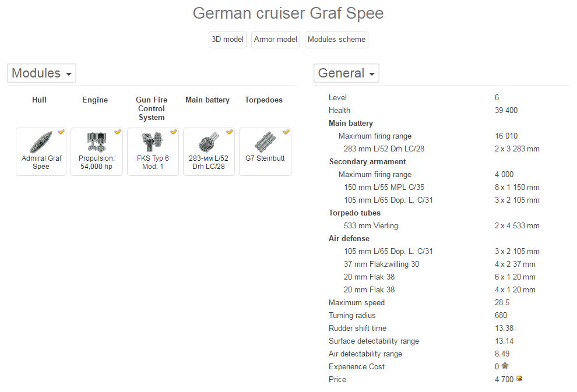577x392 pixels.
Task: Click the Main battery column header
Action: click(207, 100)
